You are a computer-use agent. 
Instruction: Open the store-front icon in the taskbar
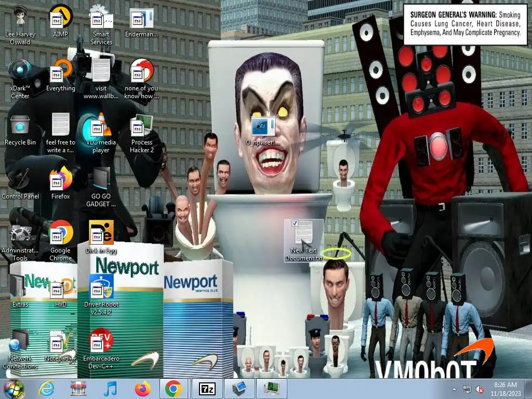[78, 389]
